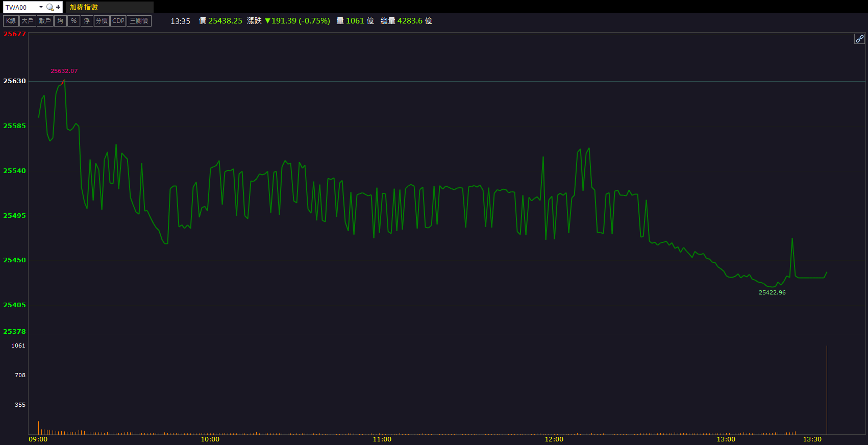The image size is (868, 445).
Task: Click the 浮 toolbar button
Action: [x=87, y=21]
